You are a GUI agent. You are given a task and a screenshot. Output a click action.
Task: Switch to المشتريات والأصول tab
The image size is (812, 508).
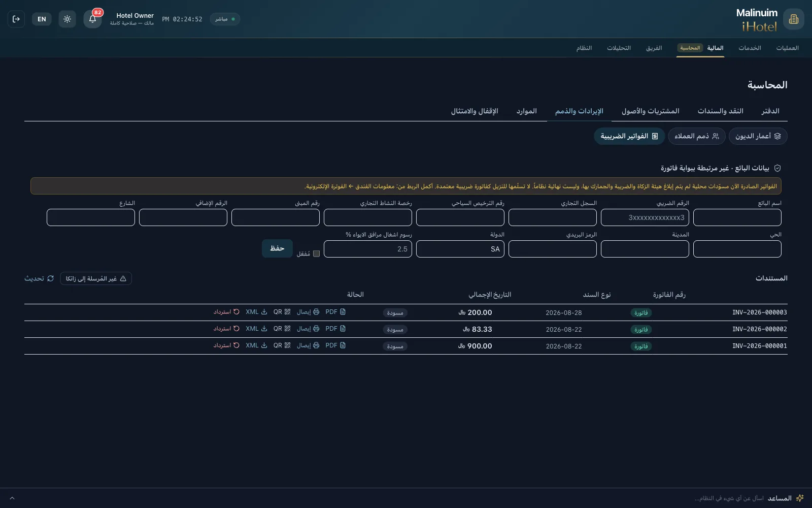[x=650, y=111]
